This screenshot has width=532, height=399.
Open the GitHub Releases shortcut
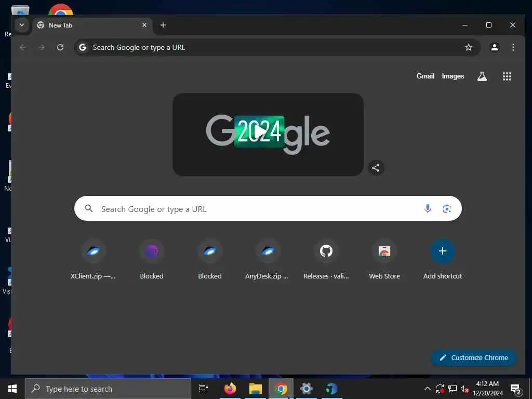[x=326, y=260]
